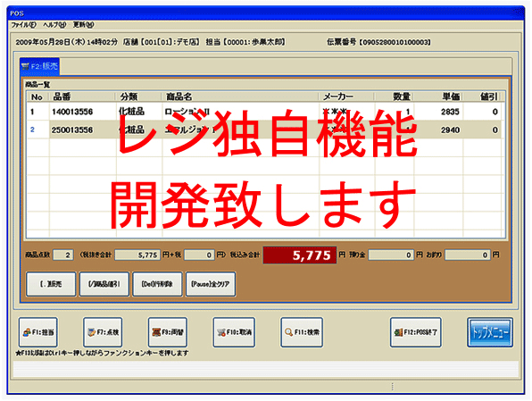This screenshot has width=532, height=401.
Task: Click the inspection icon on F7 button
Action: point(92,332)
